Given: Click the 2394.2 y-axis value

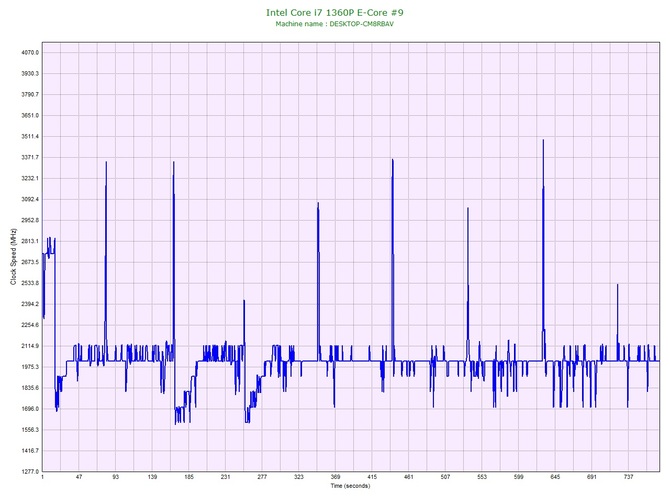Looking at the screenshot, I should [30, 304].
